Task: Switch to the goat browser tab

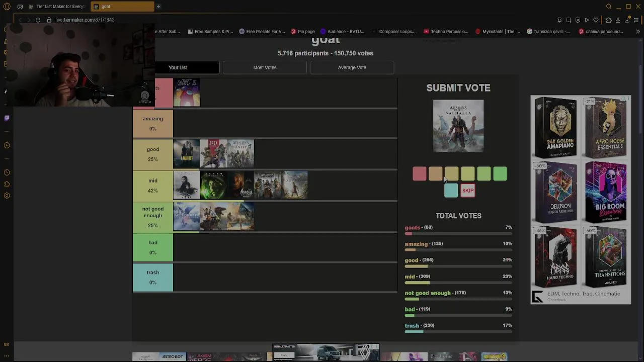Action: click(123, 7)
